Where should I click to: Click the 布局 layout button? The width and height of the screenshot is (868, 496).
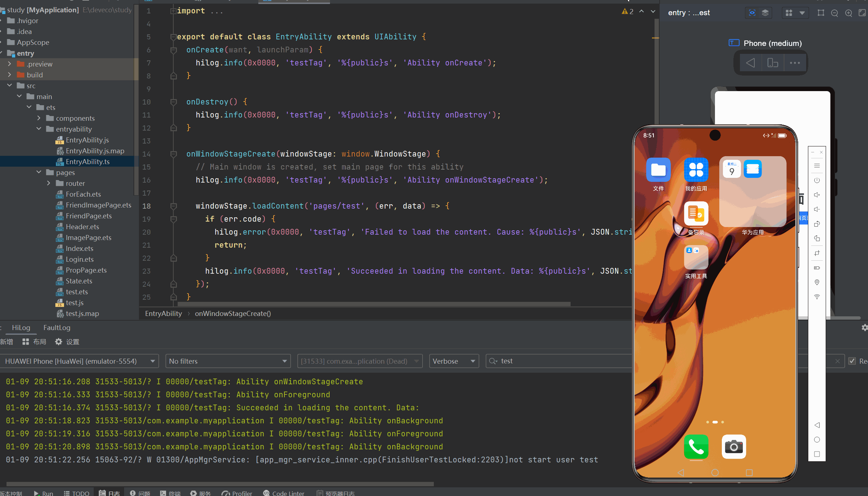(x=34, y=342)
